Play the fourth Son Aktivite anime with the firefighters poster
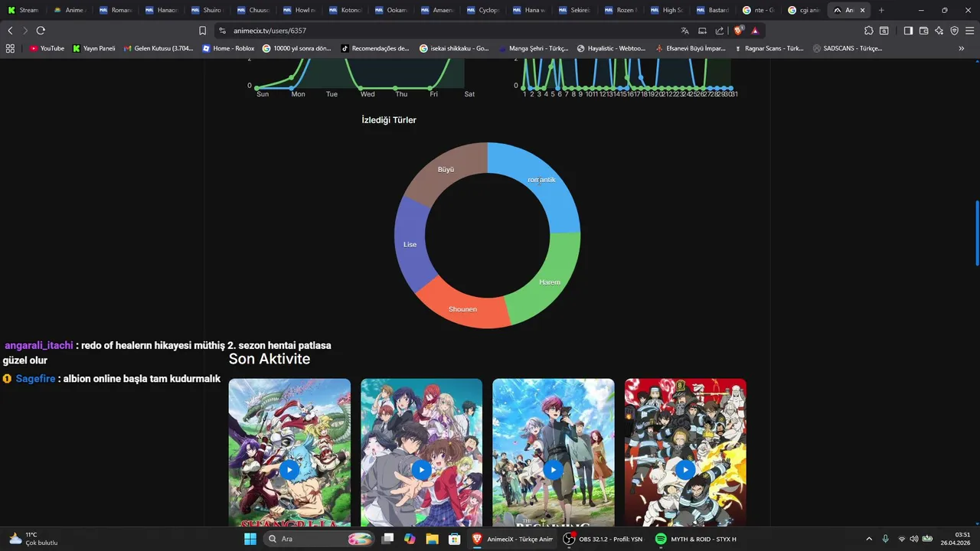Image resolution: width=980 pixels, height=551 pixels. pyautogui.click(x=685, y=470)
